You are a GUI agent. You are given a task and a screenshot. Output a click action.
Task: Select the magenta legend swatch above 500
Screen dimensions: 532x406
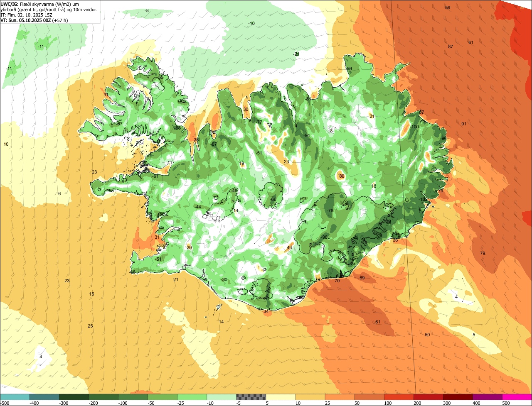click(x=517, y=397)
